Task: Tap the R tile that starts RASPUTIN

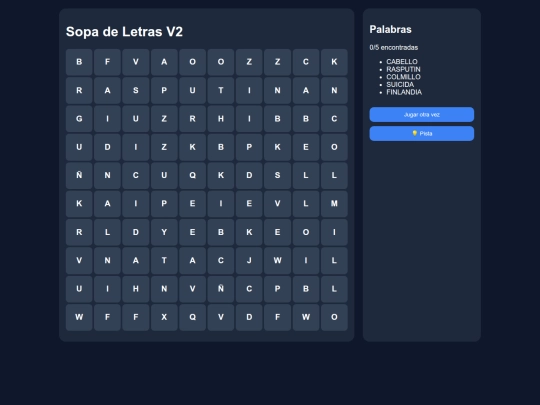Action: 79,90
